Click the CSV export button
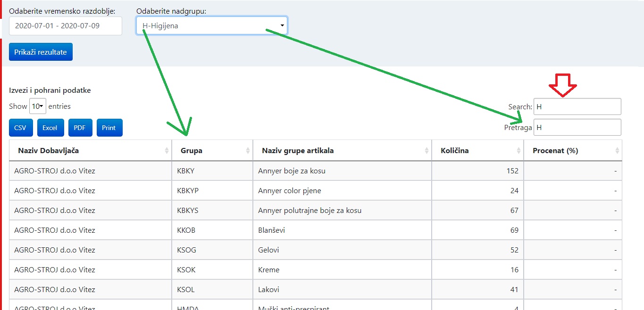This screenshot has width=644, height=310. click(20, 127)
